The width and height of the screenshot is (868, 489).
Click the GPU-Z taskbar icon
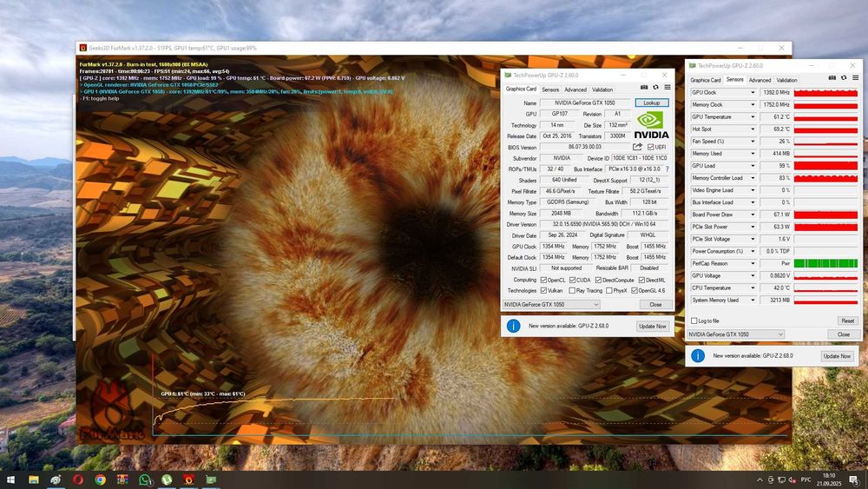(x=211, y=479)
